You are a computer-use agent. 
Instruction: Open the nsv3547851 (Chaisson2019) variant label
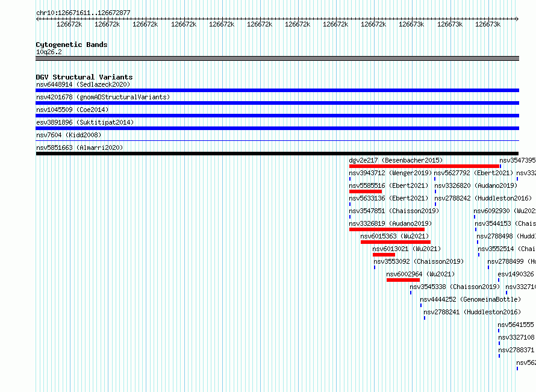tap(394, 211)
